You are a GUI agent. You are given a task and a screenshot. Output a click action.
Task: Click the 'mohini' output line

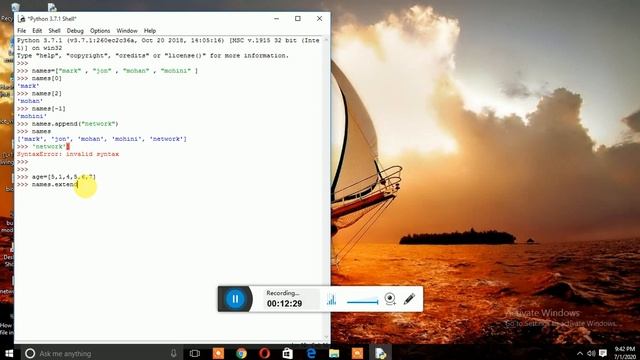point(32,116)
